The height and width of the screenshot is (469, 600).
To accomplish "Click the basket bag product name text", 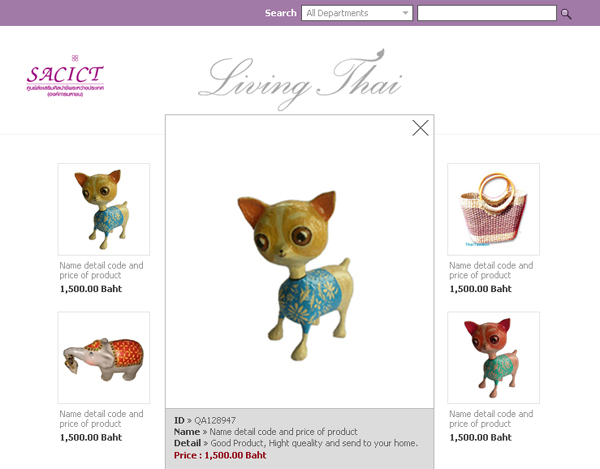I will click(x=491, y=270).
